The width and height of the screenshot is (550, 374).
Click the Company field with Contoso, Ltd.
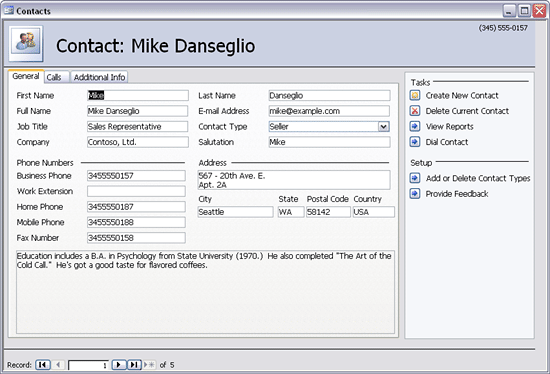(x=138, y=142)
